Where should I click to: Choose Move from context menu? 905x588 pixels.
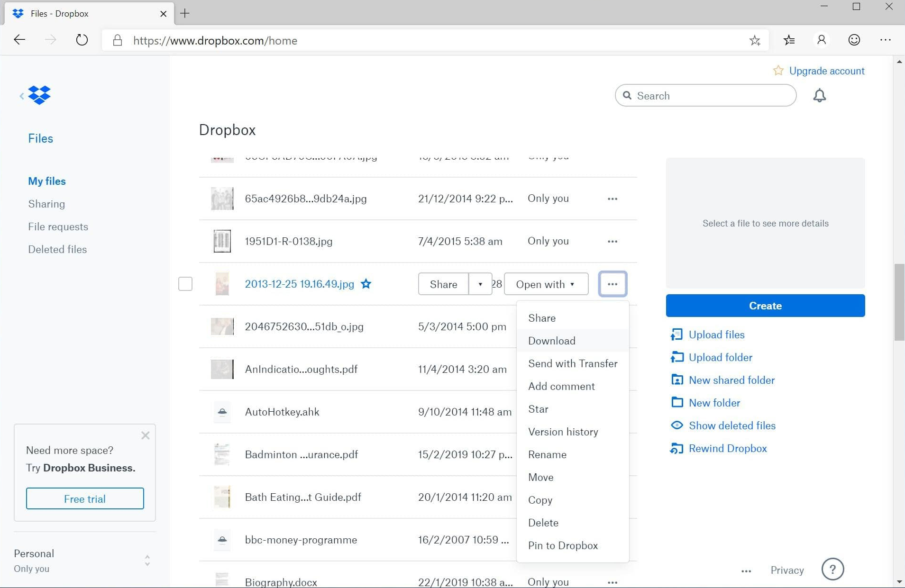[573, 477]
